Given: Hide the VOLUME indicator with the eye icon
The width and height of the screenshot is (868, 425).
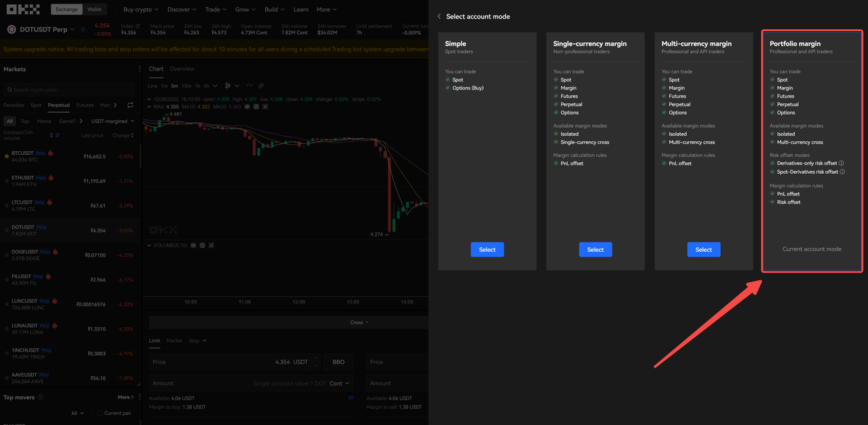Looking at the screenshot, I should pyautogui.click(x=193, y=245).
